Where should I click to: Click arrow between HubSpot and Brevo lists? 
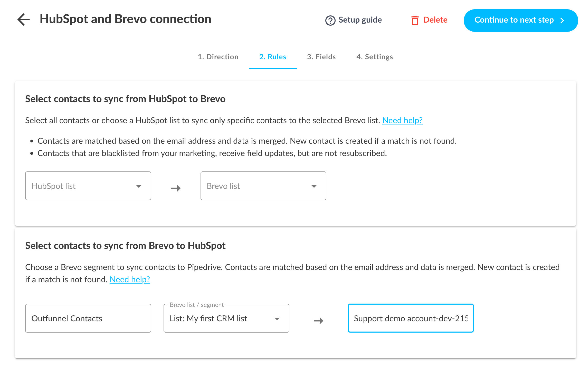(176, 188)
